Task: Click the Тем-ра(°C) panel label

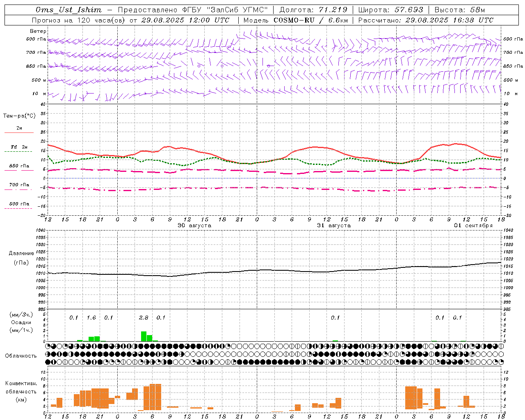Action: [x=19, y=116]
